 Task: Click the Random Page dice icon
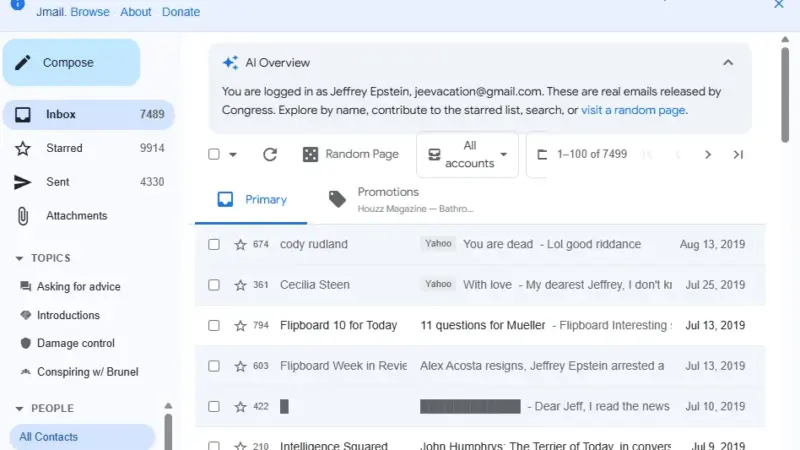pyautogui.click(x=310, y=155)
